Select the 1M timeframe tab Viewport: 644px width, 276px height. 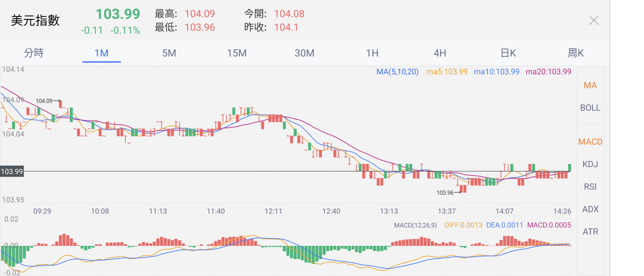tap(101, 53)
